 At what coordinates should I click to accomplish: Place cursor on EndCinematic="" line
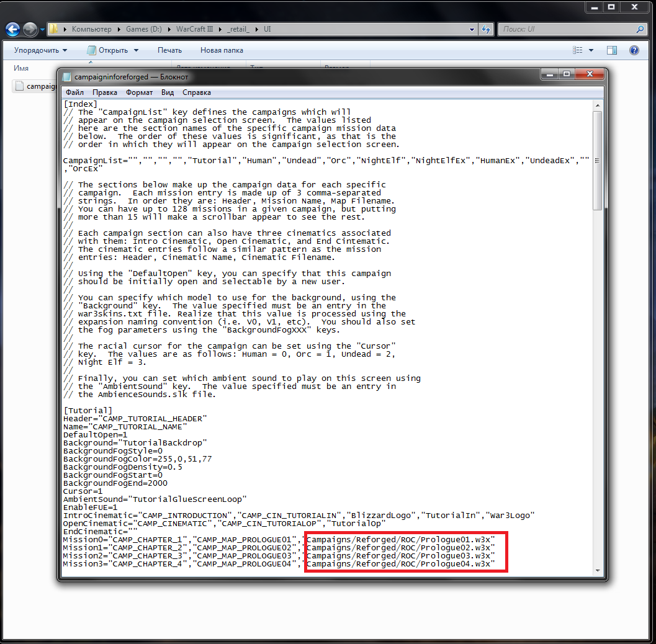(101, 532)
